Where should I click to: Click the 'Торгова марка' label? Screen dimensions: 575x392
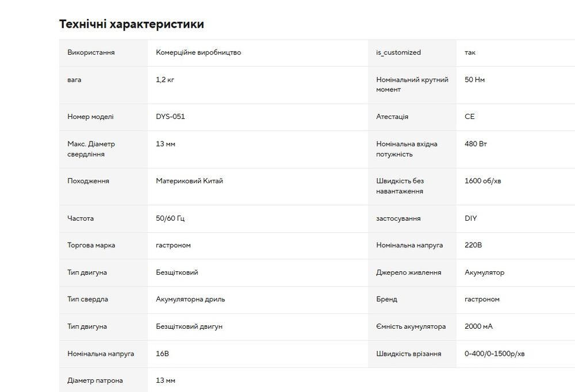91,245
